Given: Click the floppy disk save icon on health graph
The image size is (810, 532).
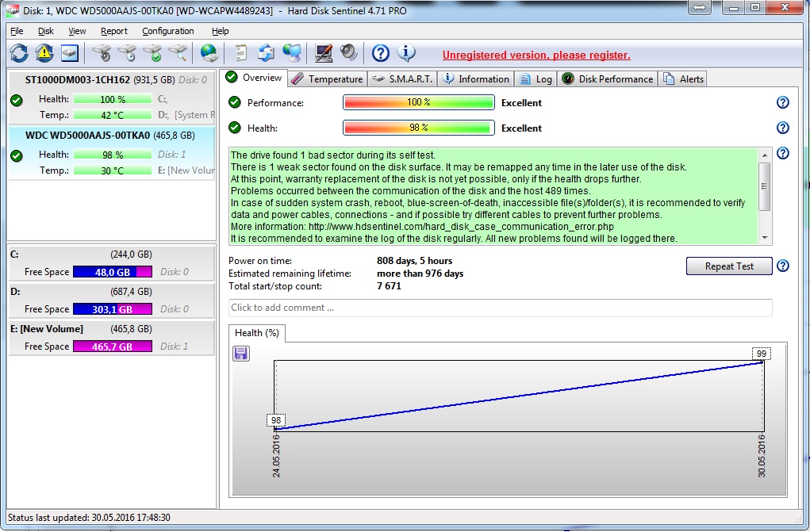Looking at the screenshot, I should click(x=241, y=354).
